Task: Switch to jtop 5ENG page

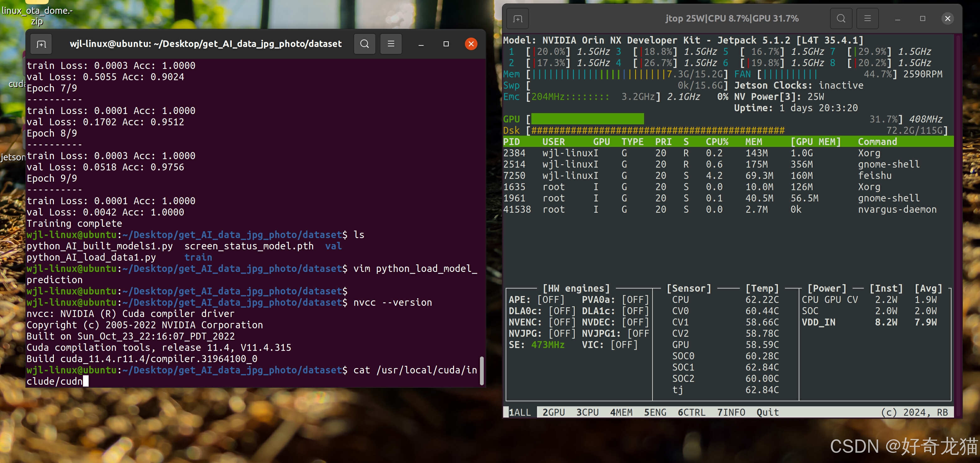Action: (x=655, y=412)
